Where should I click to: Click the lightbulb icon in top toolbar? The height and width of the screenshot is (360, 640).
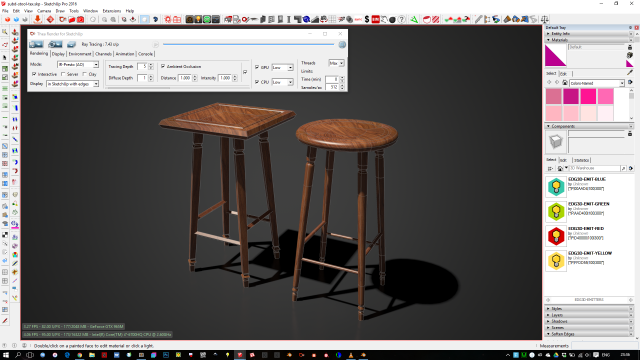pos(198,19)
